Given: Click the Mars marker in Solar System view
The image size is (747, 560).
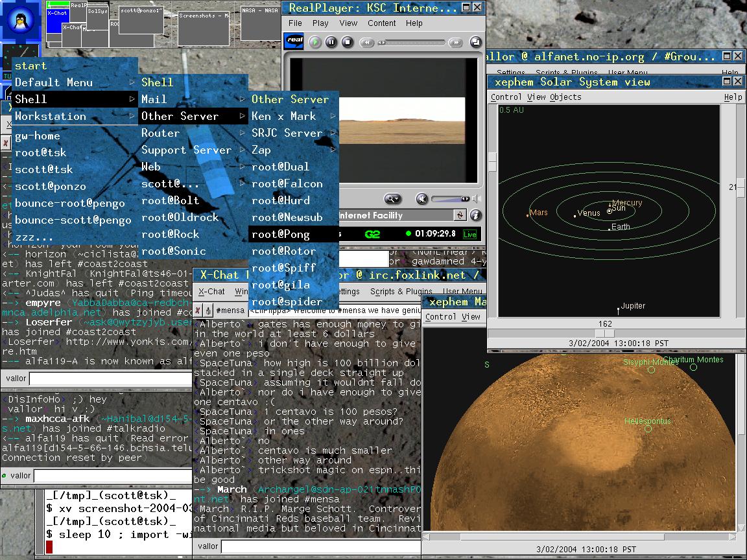Looking at the screenshot, I should click(x=527, y=216).
